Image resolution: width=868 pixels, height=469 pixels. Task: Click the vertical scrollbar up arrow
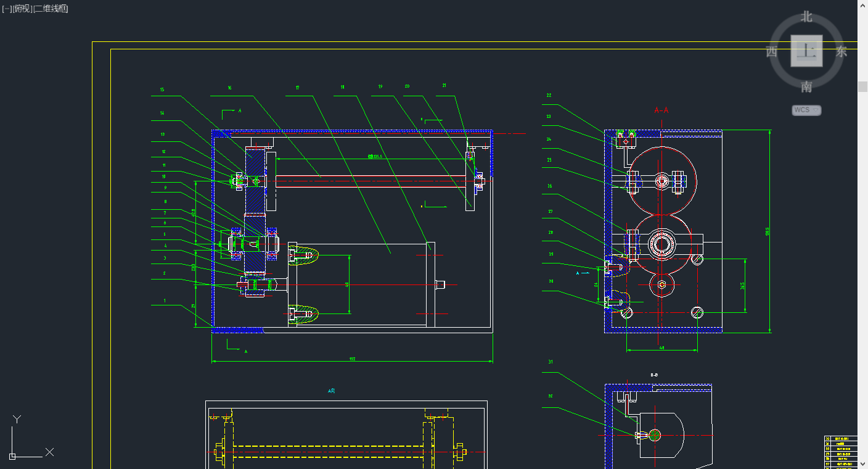(x=862, y=4)
